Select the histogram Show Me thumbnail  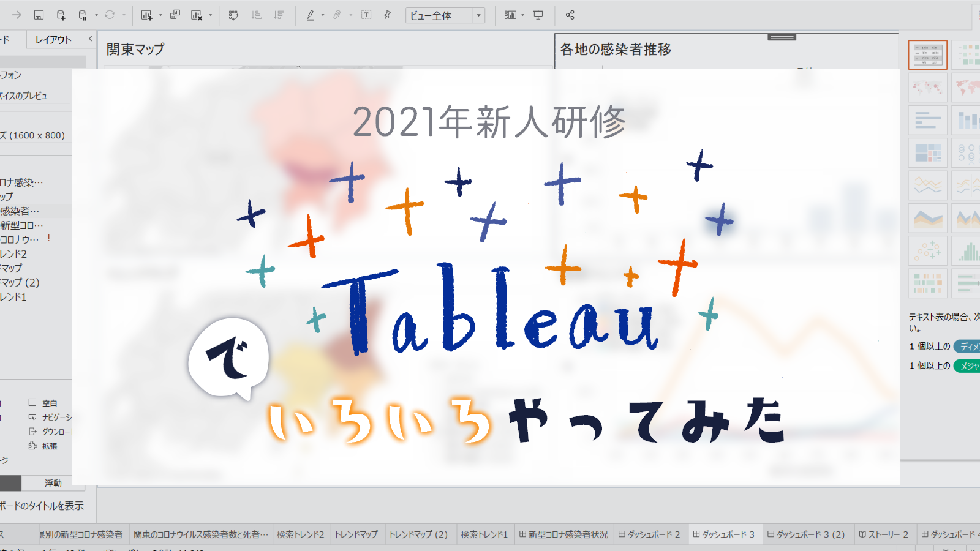pos(966,250)
